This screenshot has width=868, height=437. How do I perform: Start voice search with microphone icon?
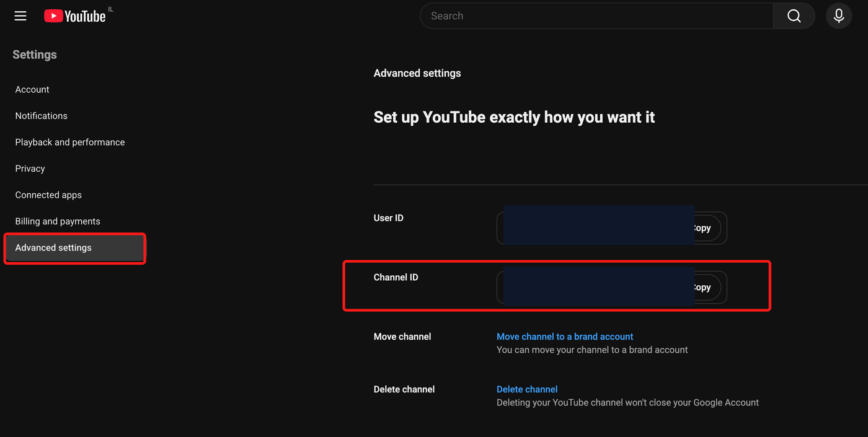point(839,16)
